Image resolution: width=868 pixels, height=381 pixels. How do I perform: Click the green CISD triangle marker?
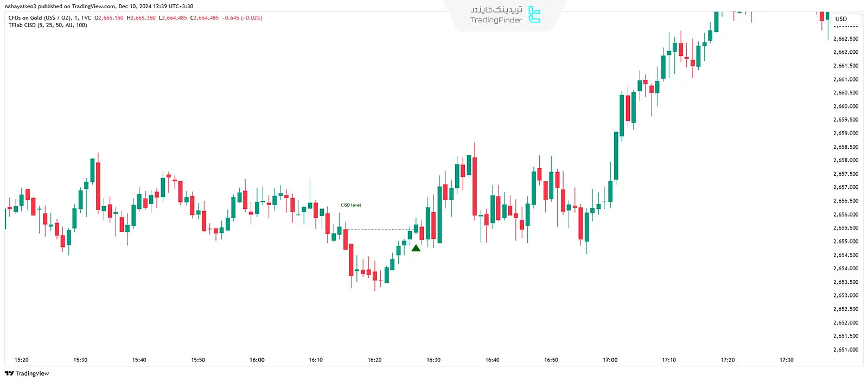[x=416, y=248]
